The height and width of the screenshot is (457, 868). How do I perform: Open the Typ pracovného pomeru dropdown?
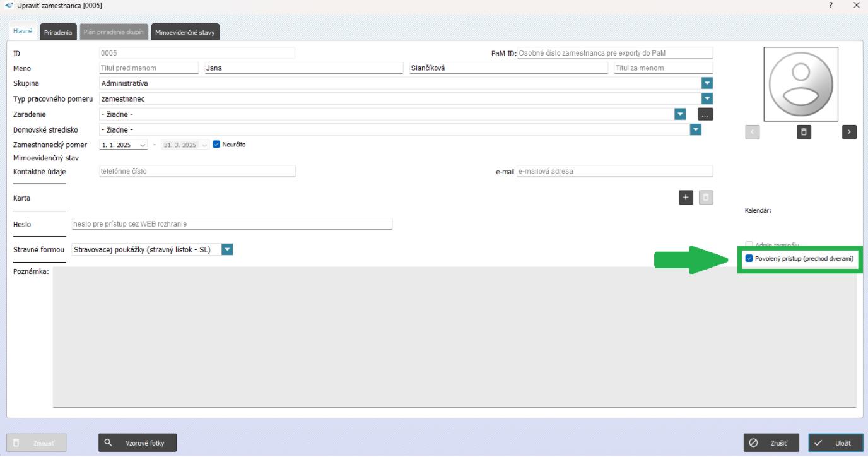coord(707,98)
